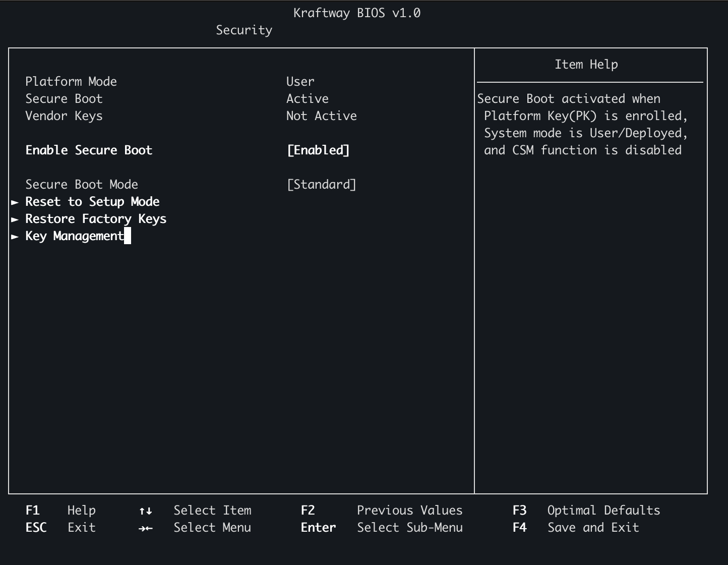The image size is (728, 565).
Task: Expand the arrow beside Reset to Setup Mode
Action: point(15,202)
